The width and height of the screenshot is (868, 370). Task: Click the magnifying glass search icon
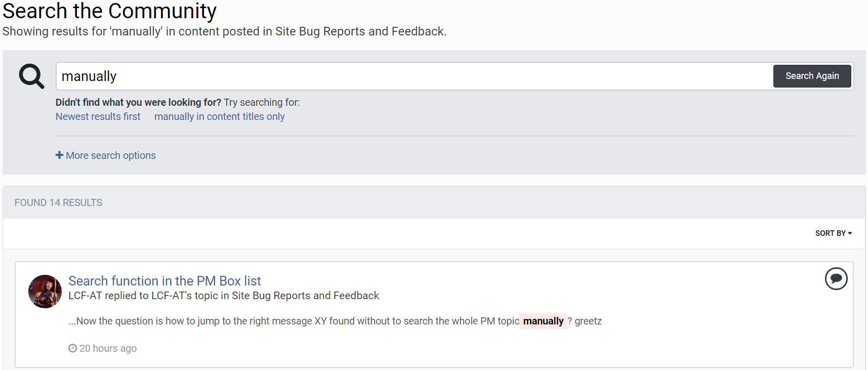click(31, 76)
